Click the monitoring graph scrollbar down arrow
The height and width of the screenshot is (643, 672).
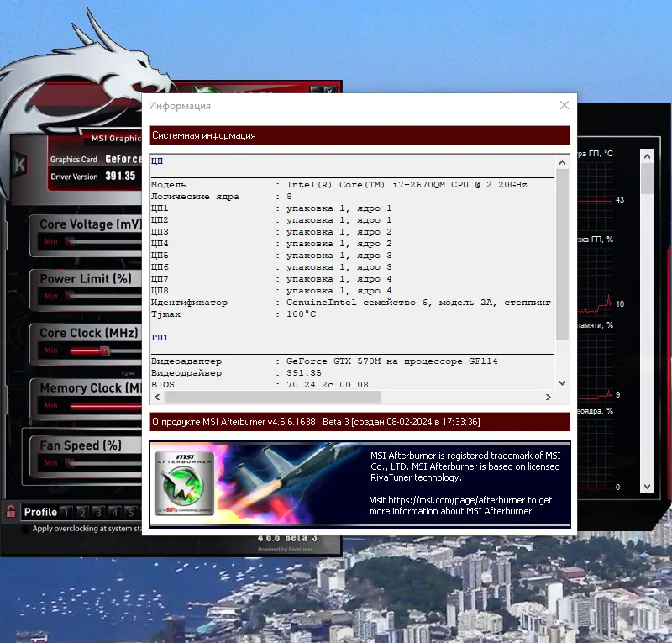coord(647,487)
